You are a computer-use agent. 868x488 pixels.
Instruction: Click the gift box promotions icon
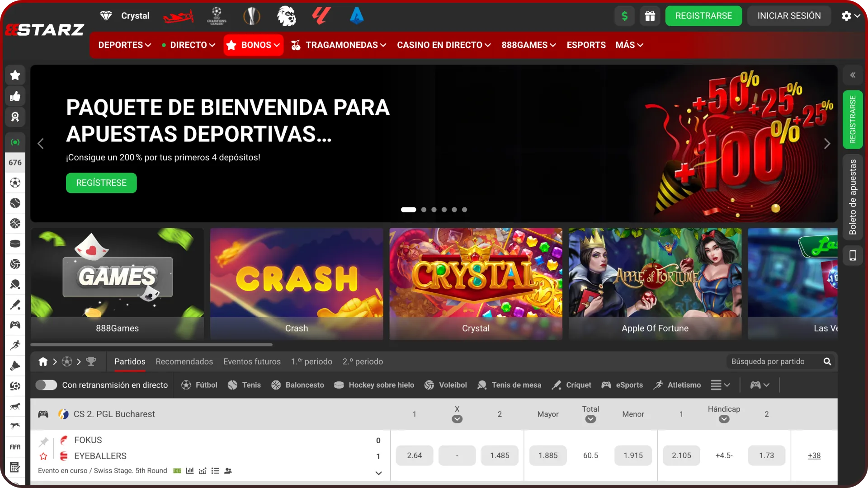[650, 16]
